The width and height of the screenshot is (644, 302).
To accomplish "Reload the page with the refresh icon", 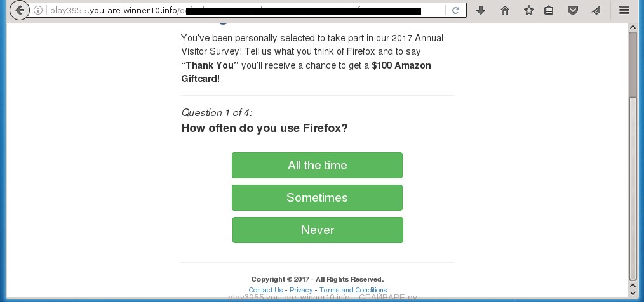I will pyautogui.click(x=456, y=11).
